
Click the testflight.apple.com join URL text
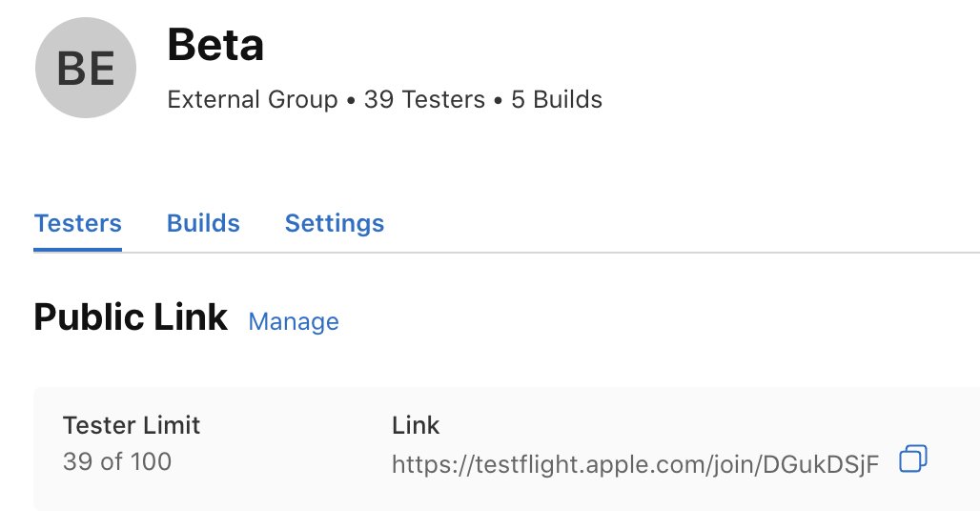[635, 463]
